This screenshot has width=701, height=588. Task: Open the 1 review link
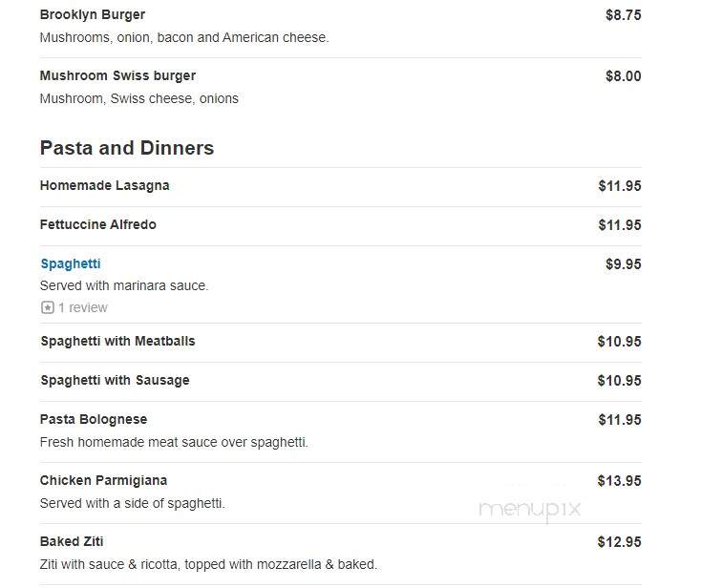pyautogui.click(x=83, y=307)
